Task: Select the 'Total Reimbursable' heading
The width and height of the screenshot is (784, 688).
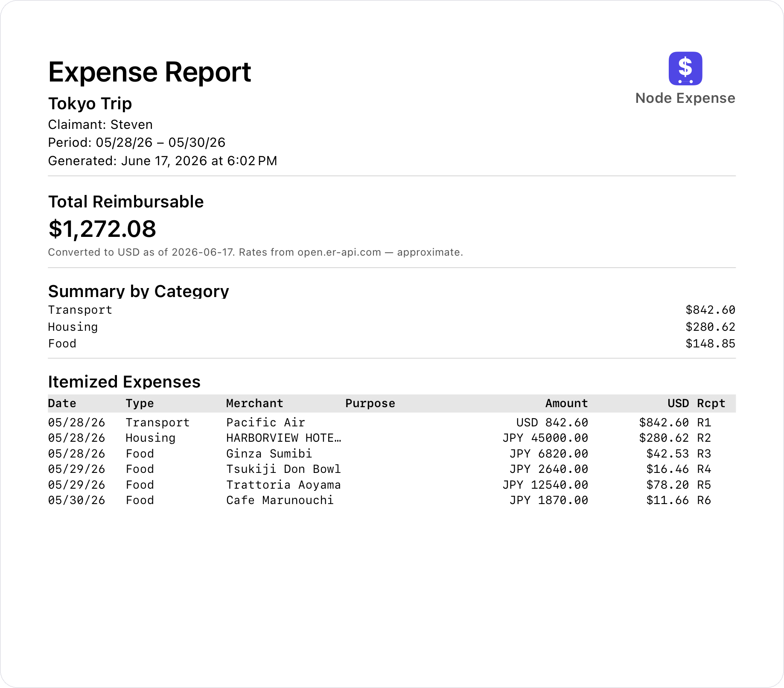Action: pos(126,202)
